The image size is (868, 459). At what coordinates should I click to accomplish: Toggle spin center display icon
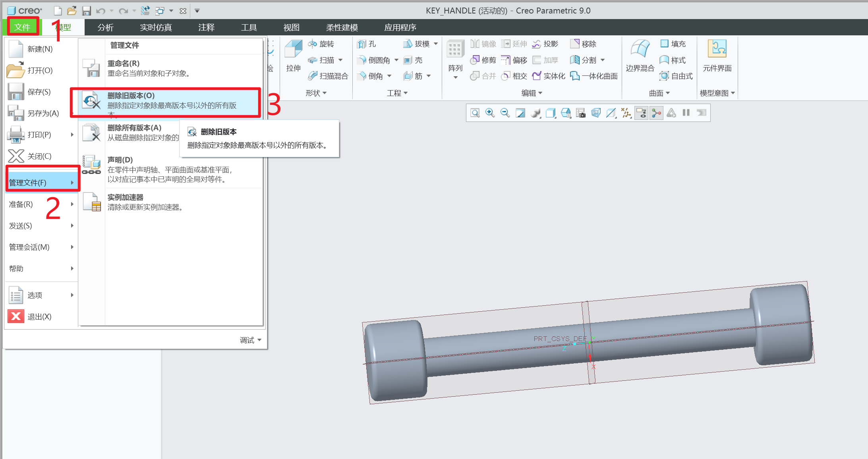click(x=657, y=113)
